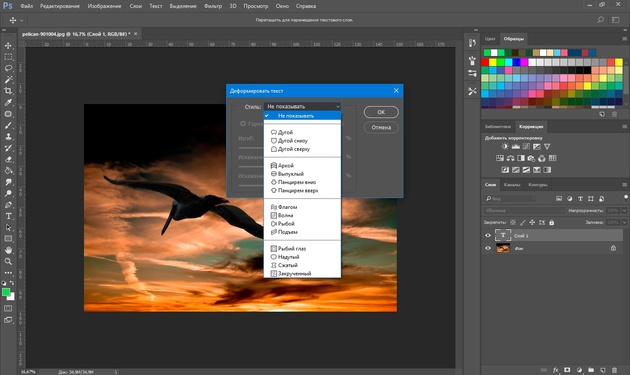
Task: Select the Lasso tool
Action: [x=8, y=68]
